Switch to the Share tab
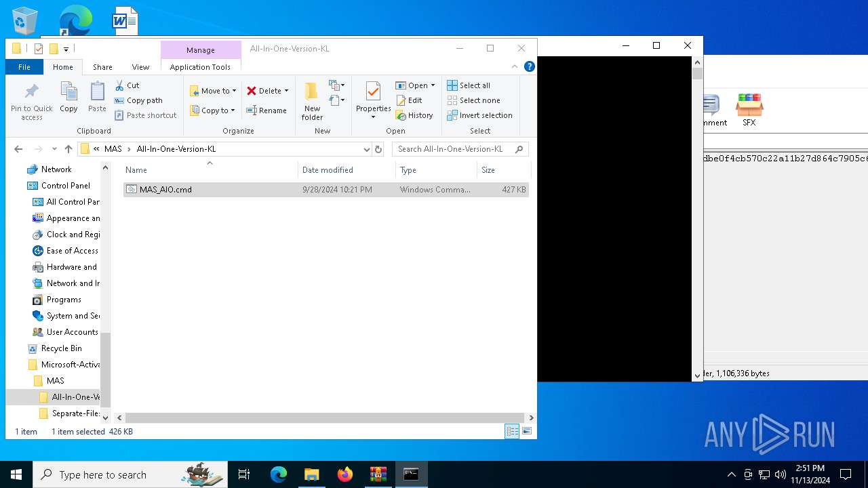 [x=103, y=67]
